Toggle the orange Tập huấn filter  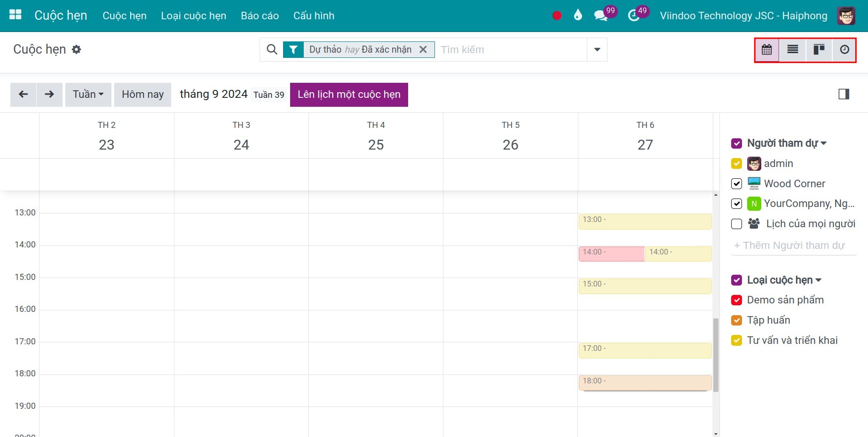(x=737, y=320)
